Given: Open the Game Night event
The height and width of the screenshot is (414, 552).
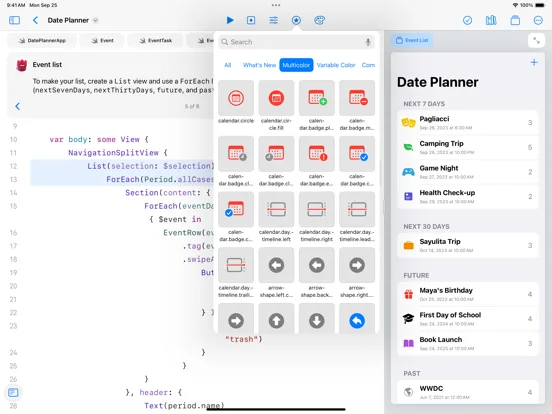Looking at the screenshot, I should click(x=468, y=172).
